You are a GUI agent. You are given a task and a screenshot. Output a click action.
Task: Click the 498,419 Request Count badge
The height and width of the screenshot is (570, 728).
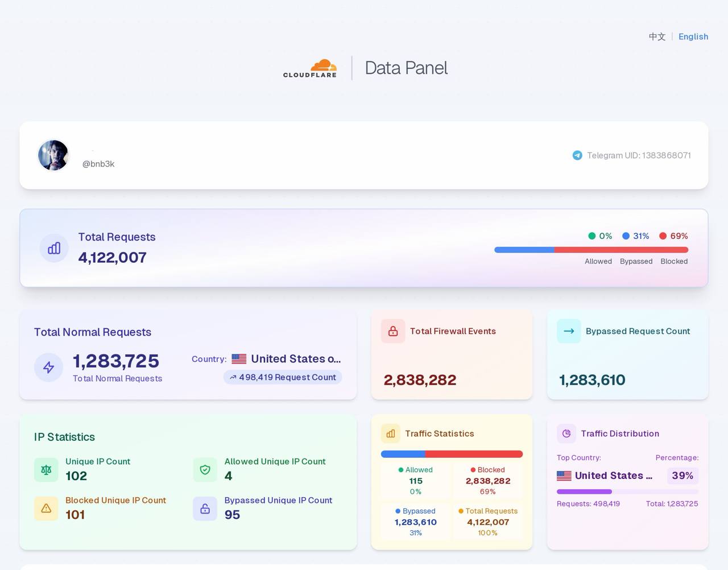click(x=283, y=377)
